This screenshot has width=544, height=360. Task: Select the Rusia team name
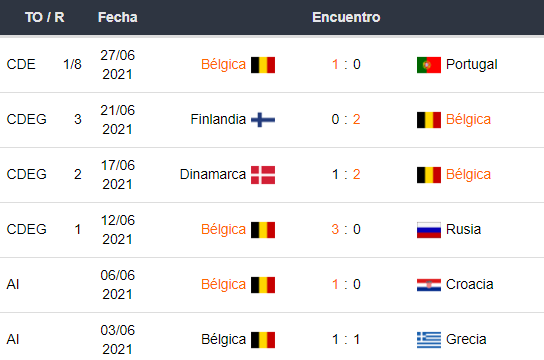click(x=463, y=229)
